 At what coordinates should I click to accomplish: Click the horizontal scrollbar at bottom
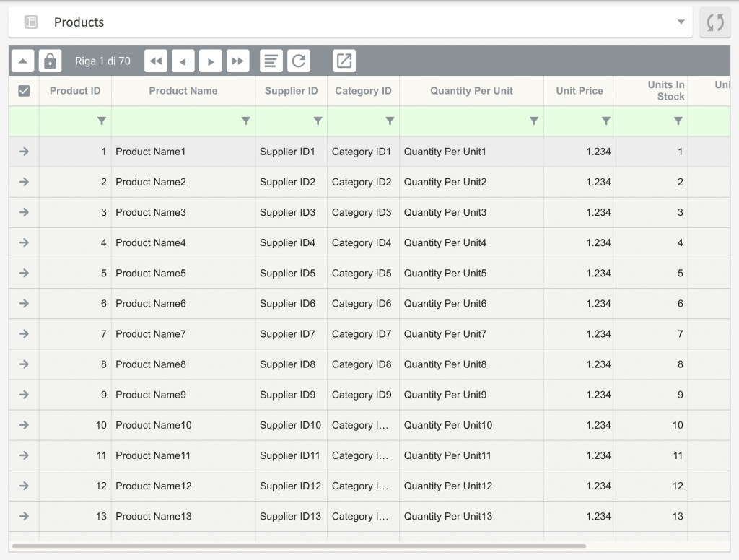tap(299, 546)
